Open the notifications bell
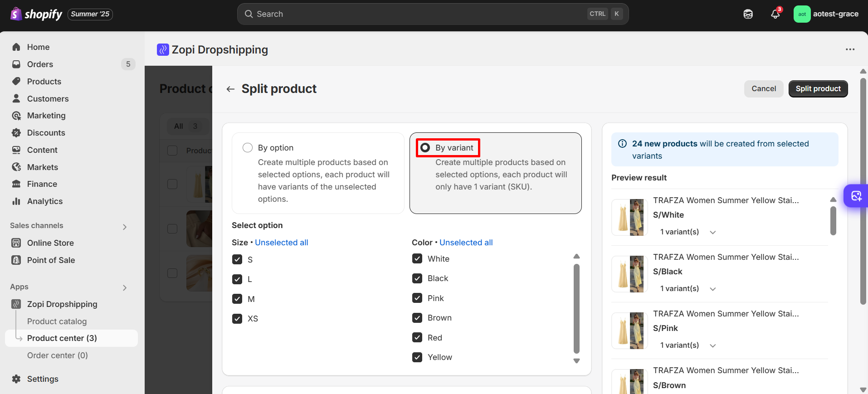Viewport: 868px width, 394px height. tap(775, 14)
